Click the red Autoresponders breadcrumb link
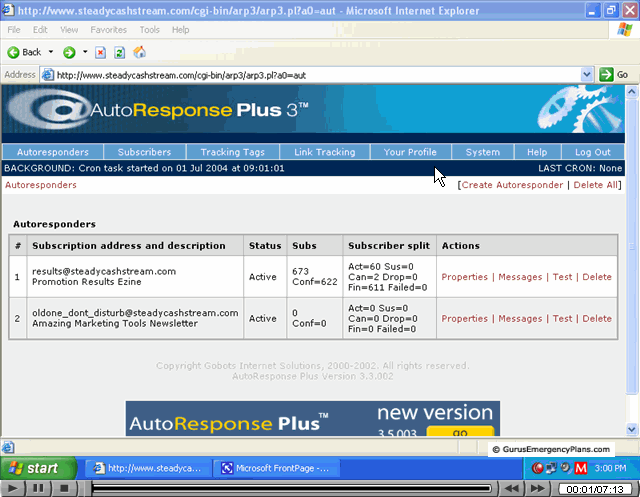Viewport: 640px width, 497px height. [x=41, y=185]
